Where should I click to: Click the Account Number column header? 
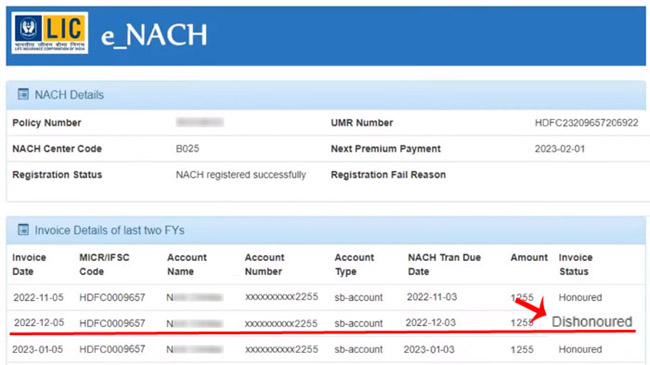click(264, 264)
